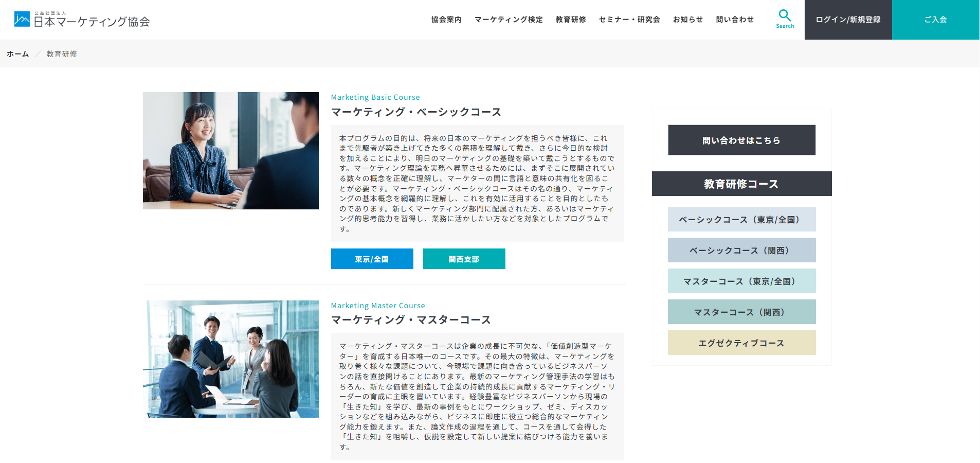
Task: Click the Japan Marketing Association logo
Action: click(82, 20)
